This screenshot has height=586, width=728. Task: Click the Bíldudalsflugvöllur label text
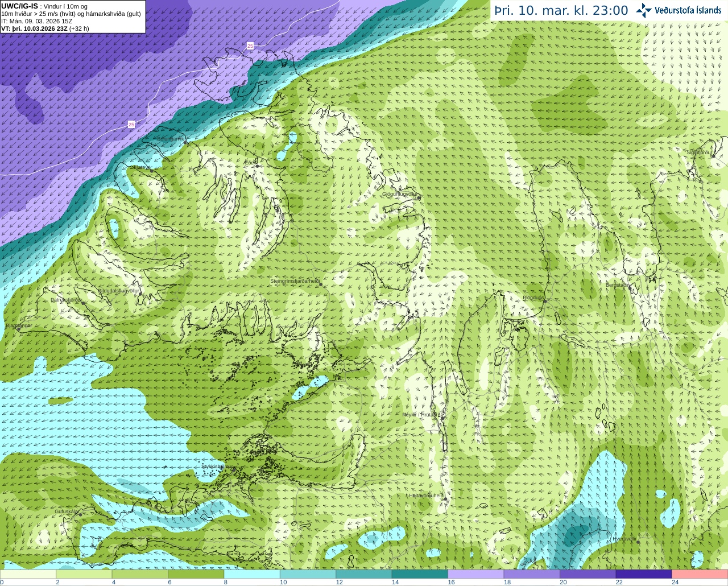tap(118, 290)
